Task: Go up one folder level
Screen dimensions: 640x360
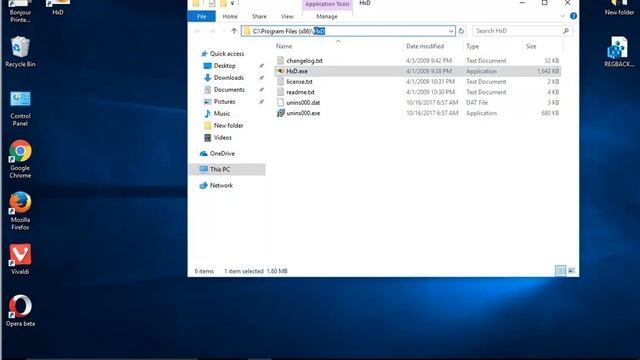Action: [x=234, y=31]
